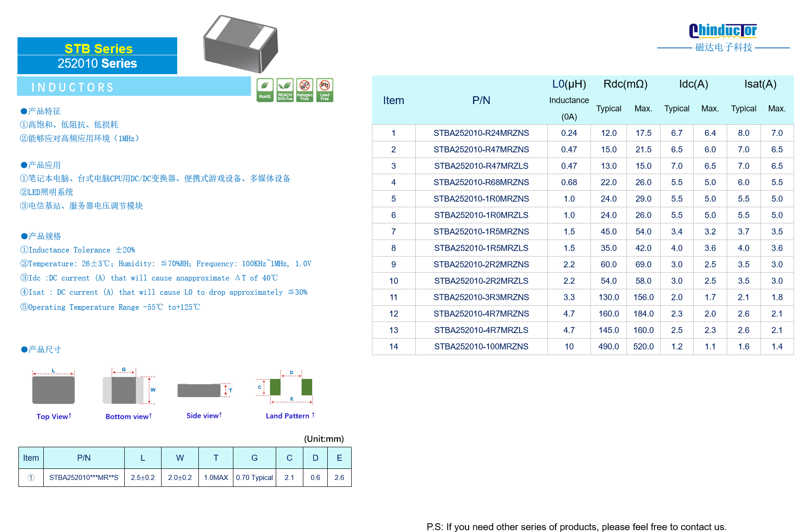Click the 0.70 Typical G value
The width and height of the screenshot is (812, 532).
[255, 478]
